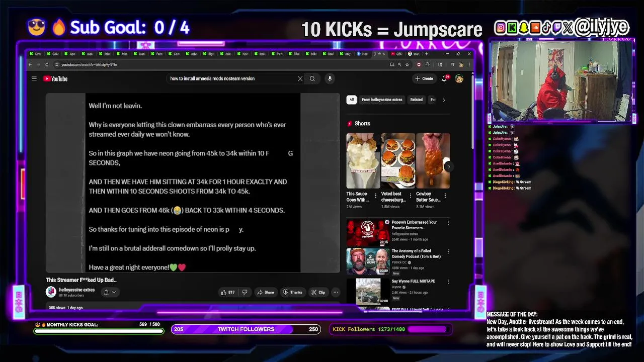This screenshot has height=362, width=644.
Task: Click the YouTube video player area
Action: click(x=193, y=183)
